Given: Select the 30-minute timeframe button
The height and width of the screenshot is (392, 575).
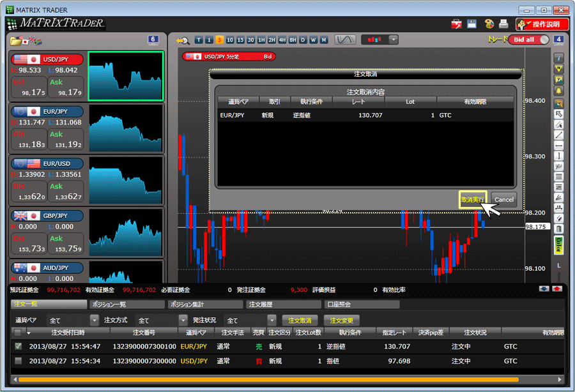Looking at the screenshot, I should click(251, 40).
